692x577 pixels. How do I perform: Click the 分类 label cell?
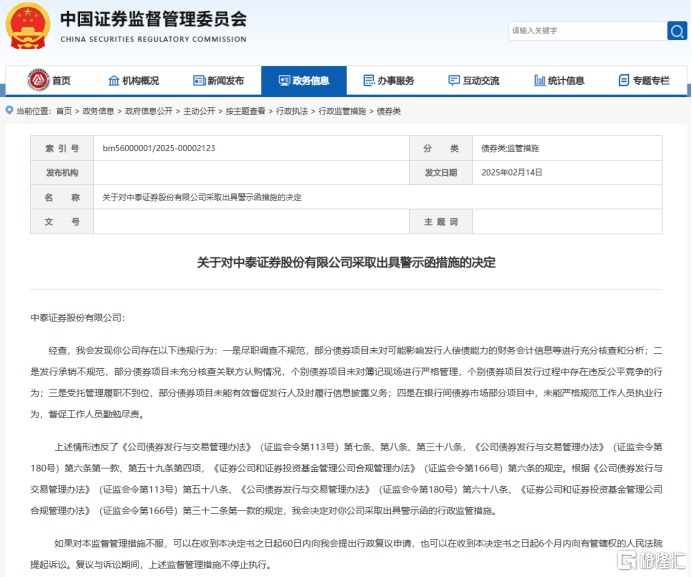tap(441, 148)
